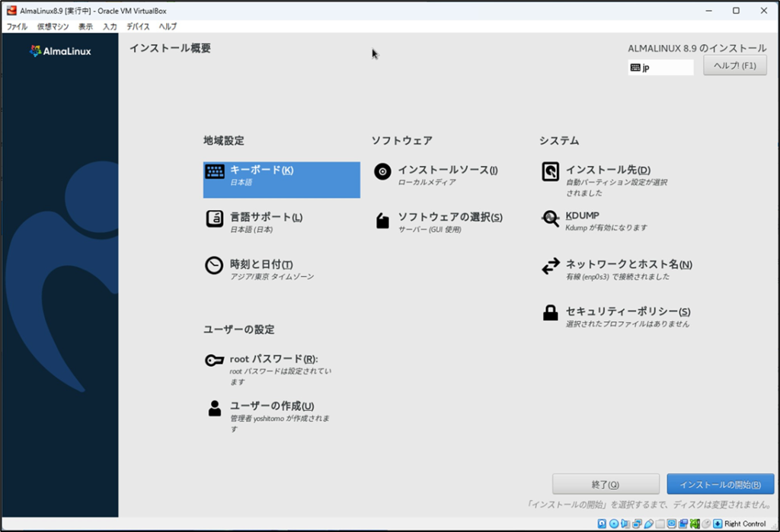Minimize the VirtualBox window
Viewport: 780px width, 532px height.
tap(709, 11)
